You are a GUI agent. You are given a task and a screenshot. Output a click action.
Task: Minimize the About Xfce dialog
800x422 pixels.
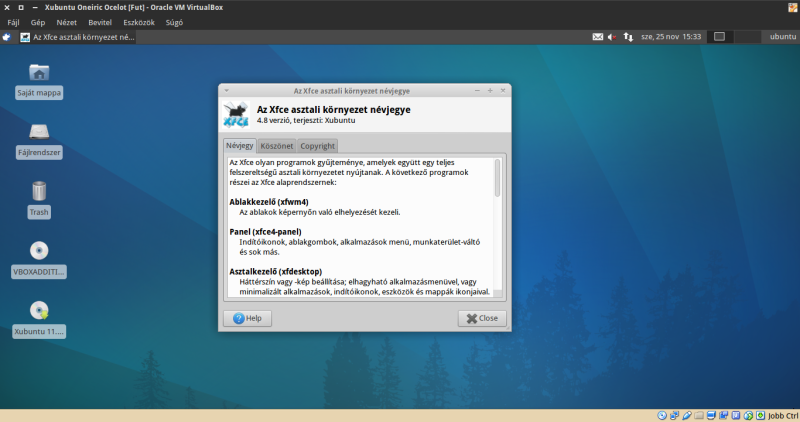click(477, 90)
